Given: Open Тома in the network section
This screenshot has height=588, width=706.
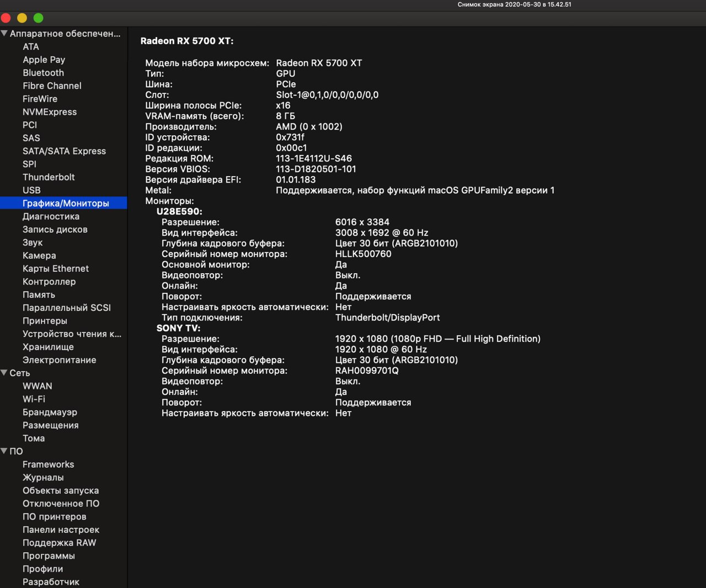Looking at the screenshot, I should [34, 439].
